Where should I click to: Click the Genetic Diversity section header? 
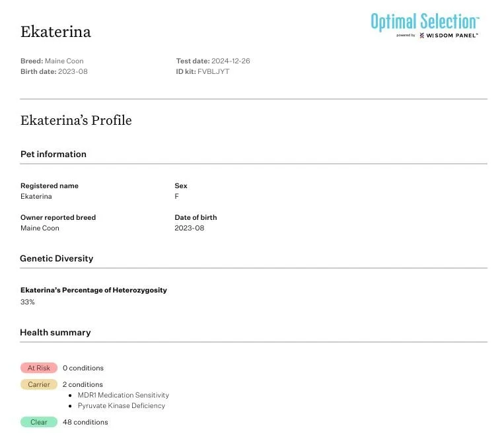point(56,258)
